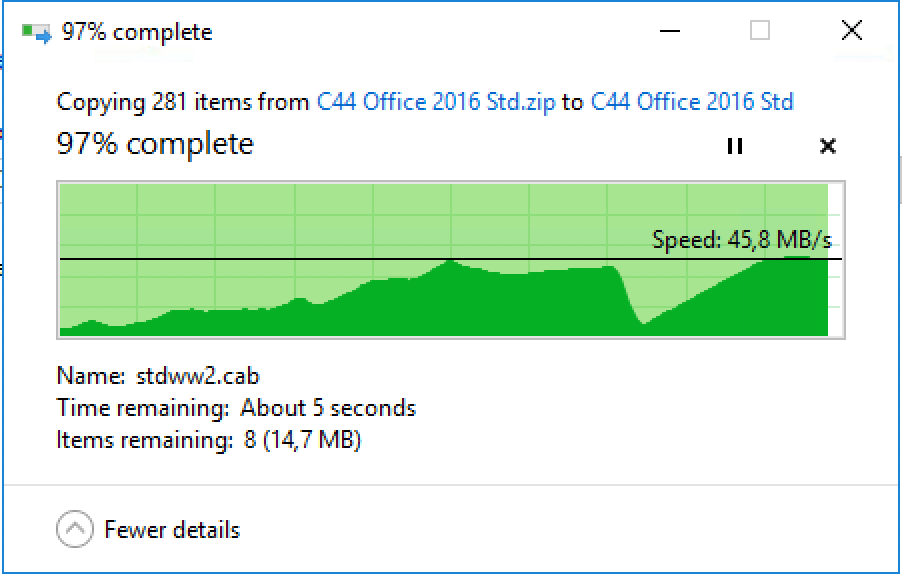Click the "97% complete" title bar text
Viewport: 902px width, 576px height.
click(137, 32)
